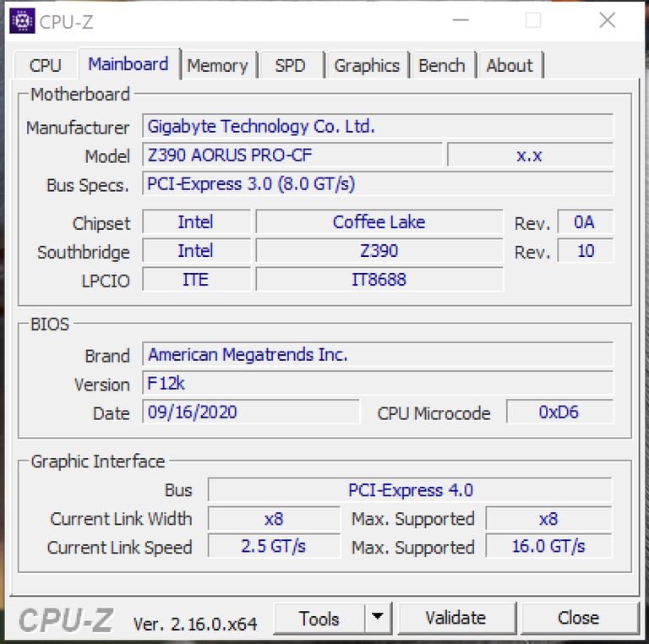Click the CPU-Z app icon in title bar
This screenshot has width=649, height=644.
pyautogui.click(x=22, y=20)
